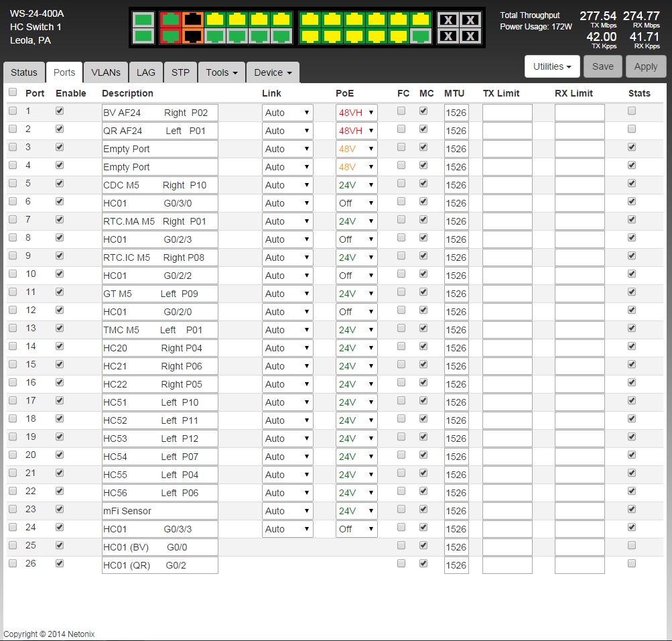Uncheck MC for port 6
672x641 pixels.
423,202
